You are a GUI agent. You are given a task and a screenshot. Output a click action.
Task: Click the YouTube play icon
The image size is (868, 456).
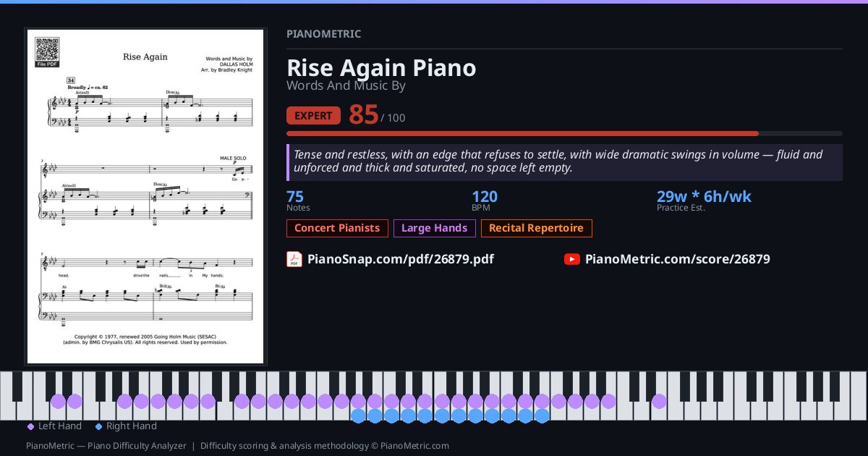[x=572, y=259]
